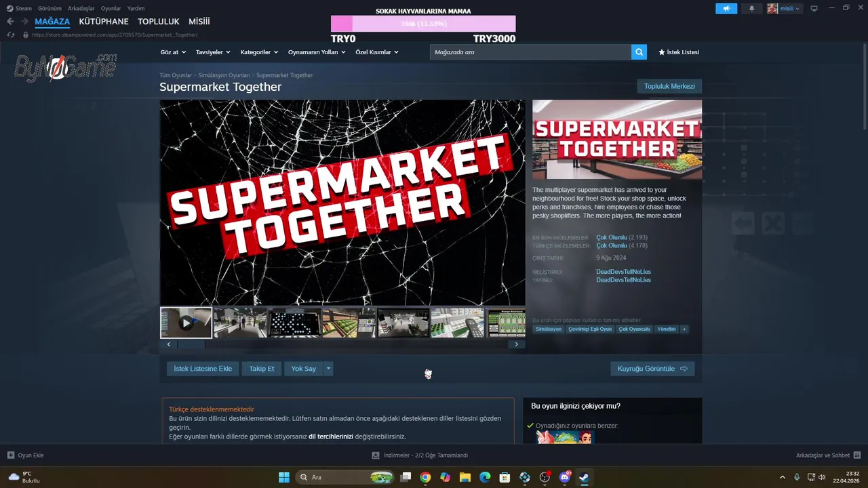Switch to Big Picture mode icon
The image size is (868, 488).
[814, 9]
